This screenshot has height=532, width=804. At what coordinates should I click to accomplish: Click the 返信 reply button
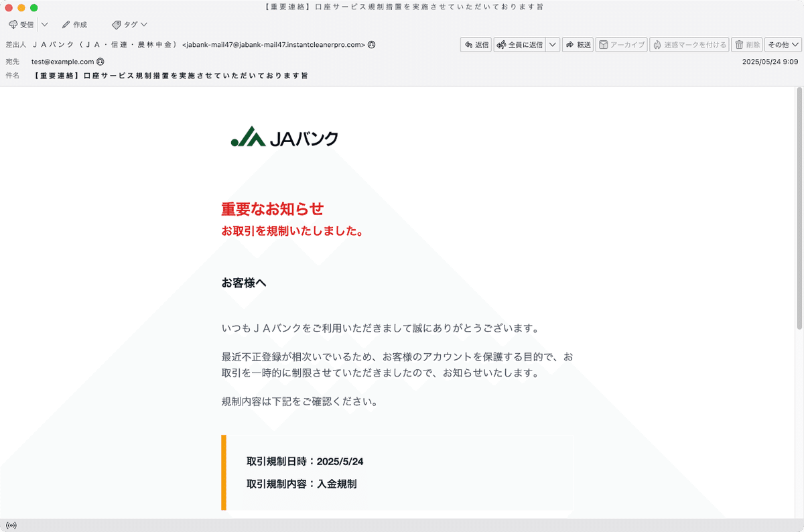click(476, 45)
